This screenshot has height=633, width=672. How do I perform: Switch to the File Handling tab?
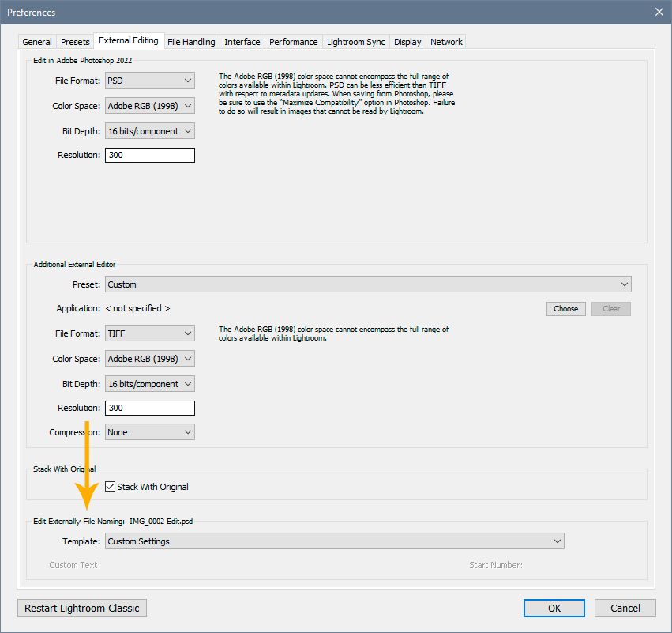click(191, 41)
